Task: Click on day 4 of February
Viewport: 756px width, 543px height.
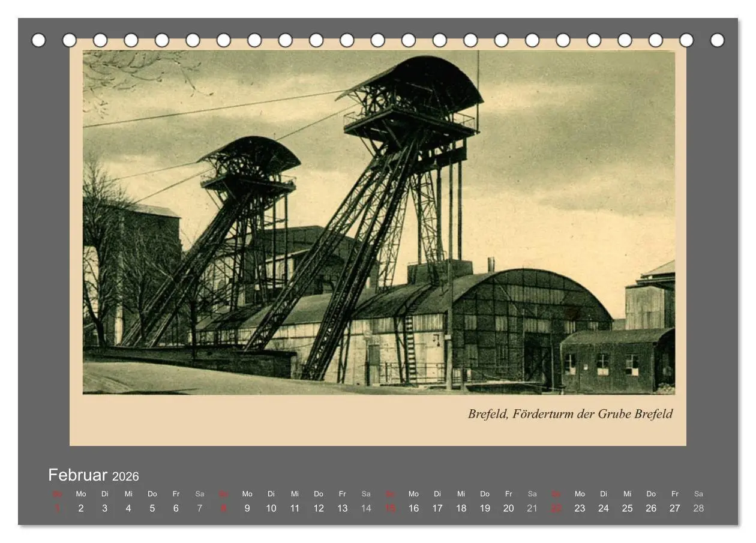Action: [x=128, y=508]
